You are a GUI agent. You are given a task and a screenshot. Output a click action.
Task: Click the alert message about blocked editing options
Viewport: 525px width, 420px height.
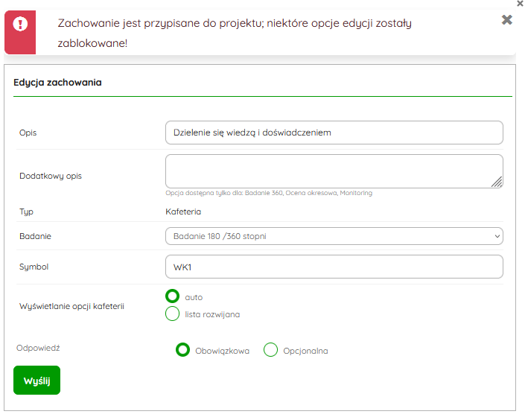[x=235, y=33]
